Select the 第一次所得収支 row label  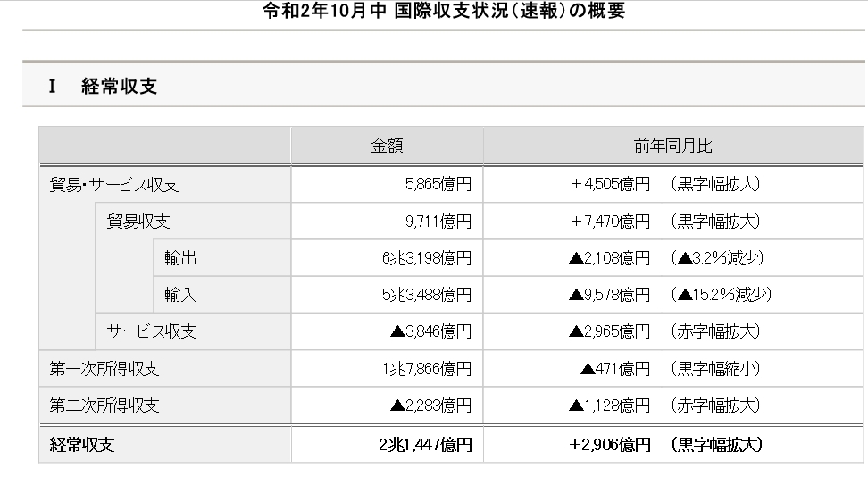pyautogui.click(x=104, y=368)
